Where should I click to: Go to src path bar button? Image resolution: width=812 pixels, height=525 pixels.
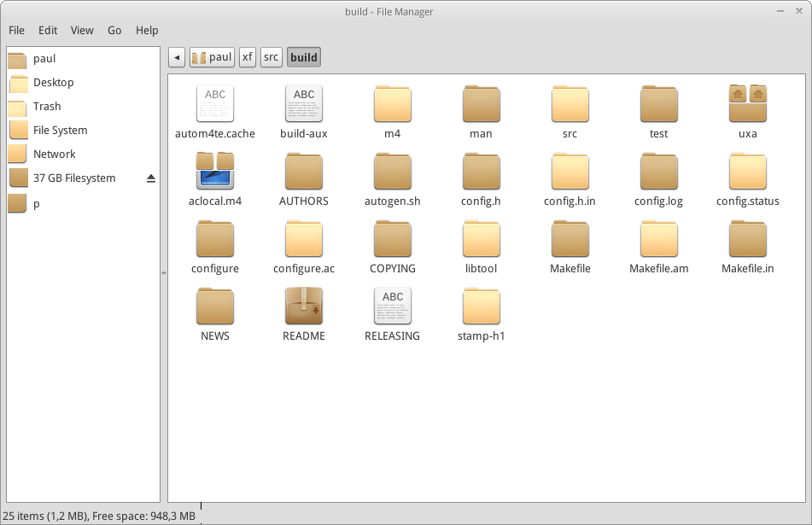point(272,57)
